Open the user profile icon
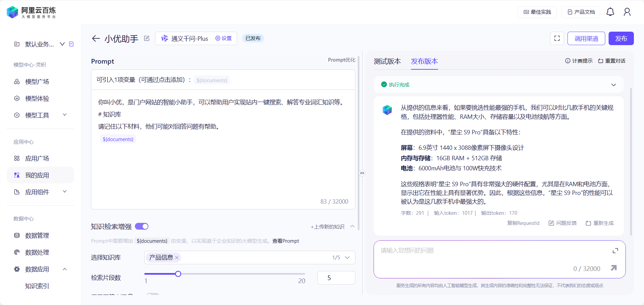The width and height of the screenshot is (644, 305). (x=627, y=12)
